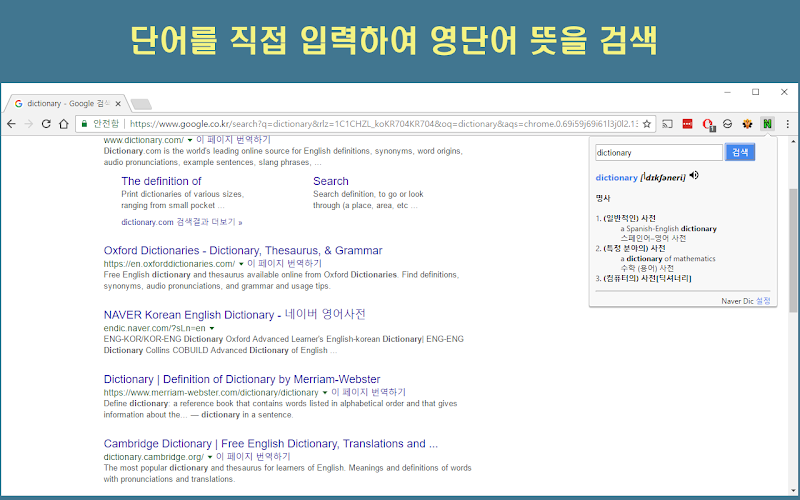The width and height of the screenshot is (800, 500).
Task: Open the 설정 settings link in popup
Action: coord(763,301)
